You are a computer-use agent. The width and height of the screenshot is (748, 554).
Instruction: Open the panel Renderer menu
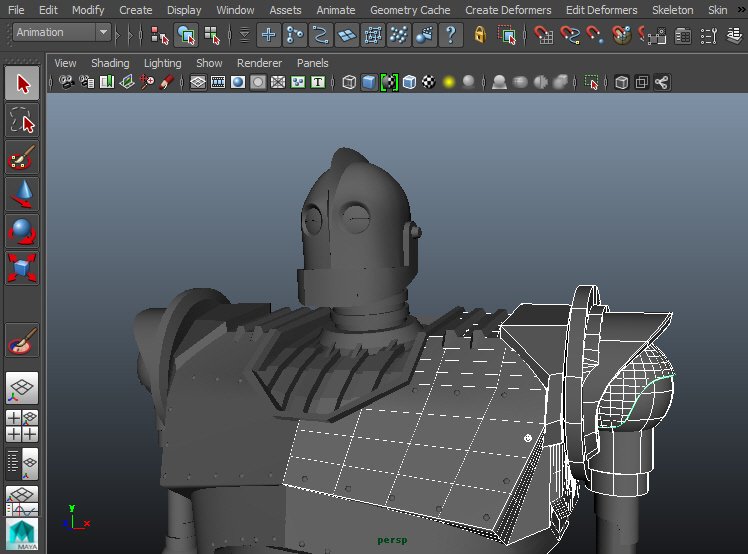tap(260, 63)
